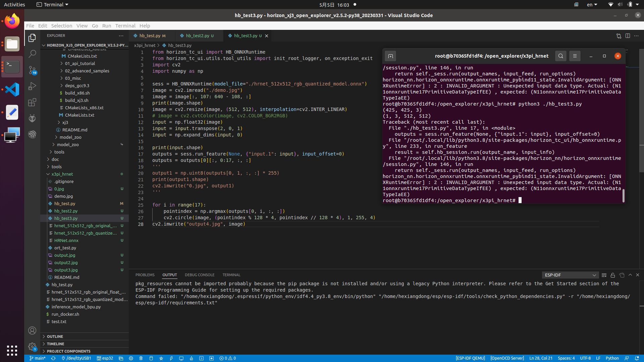Click the Clear Output icon
The width and height of the screenshot is (644, 362).
tap(604, 275)
